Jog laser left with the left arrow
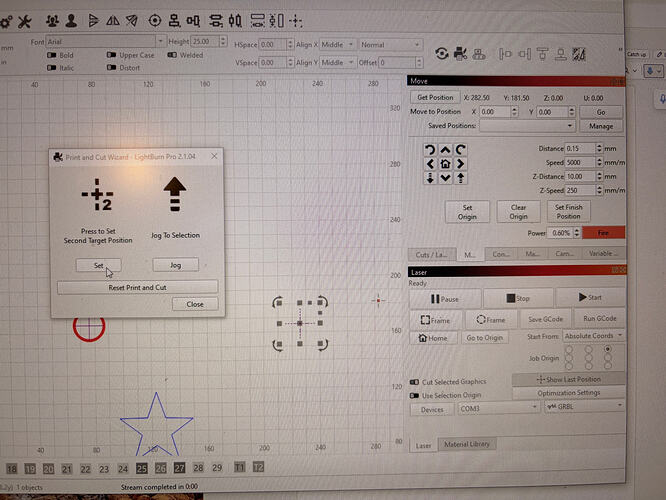 pyautogui.click(x=430, y=164)
